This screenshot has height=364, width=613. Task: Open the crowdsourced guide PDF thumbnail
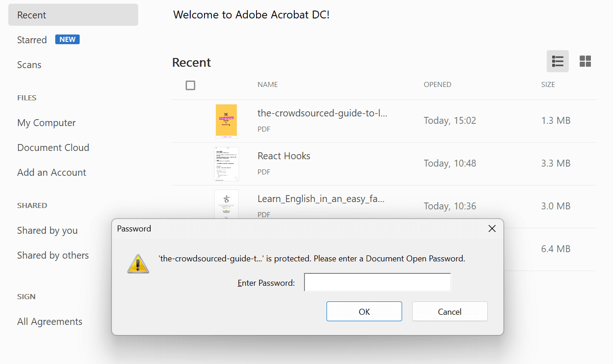[x=226, y=121]
